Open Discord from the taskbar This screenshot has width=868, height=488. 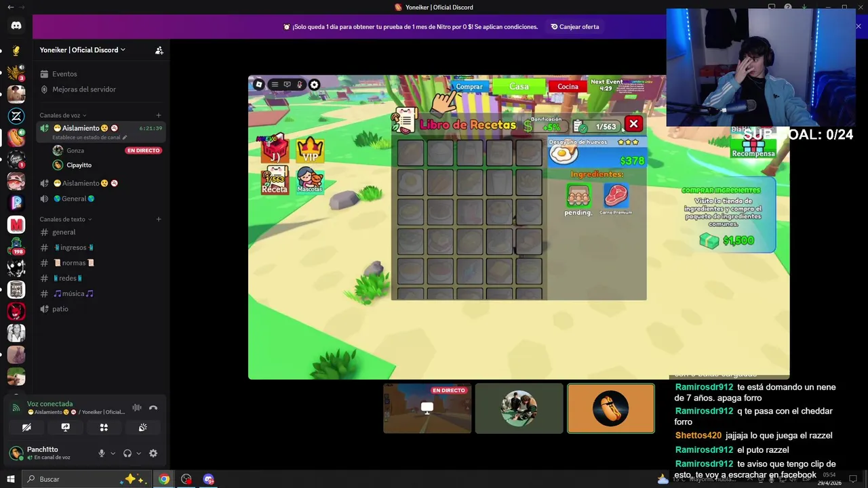pyautogui.click(x=209, y=479)
